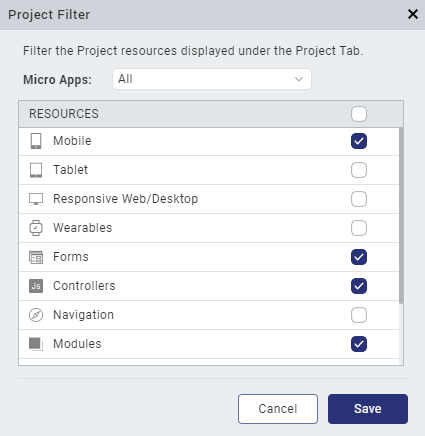
Task: Expand Micro Apps list via chevron arrow
Action: (299, 79)
